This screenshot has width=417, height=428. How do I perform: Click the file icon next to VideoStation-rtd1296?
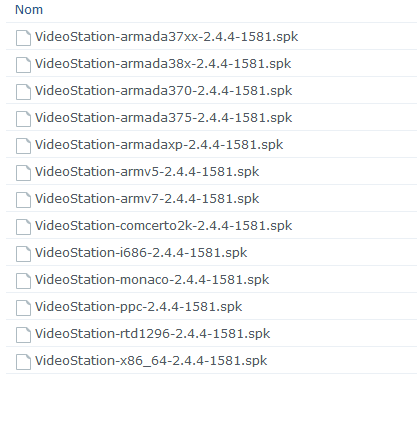point(23,334)
